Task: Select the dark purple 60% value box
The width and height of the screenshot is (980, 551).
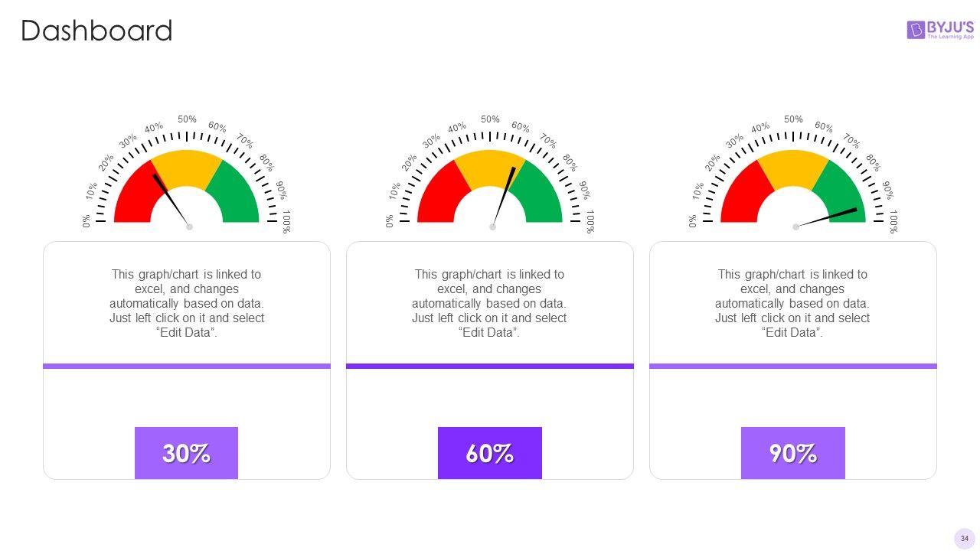Action: [490, 453]
